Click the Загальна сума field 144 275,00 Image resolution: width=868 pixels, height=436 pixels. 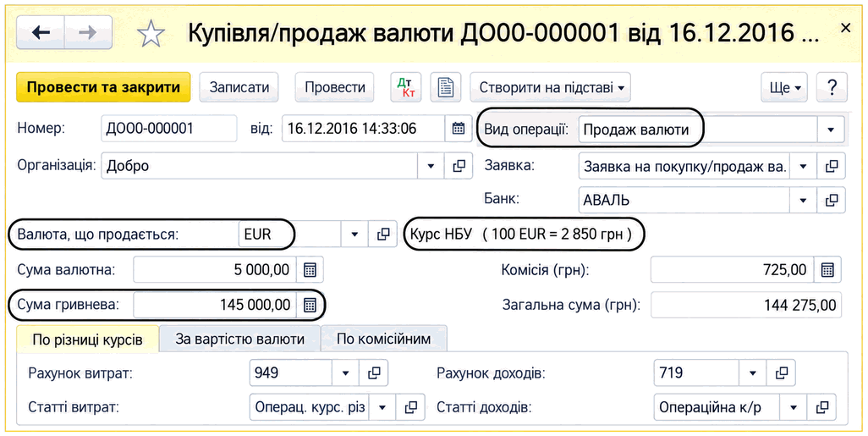(x=745, y=305)
